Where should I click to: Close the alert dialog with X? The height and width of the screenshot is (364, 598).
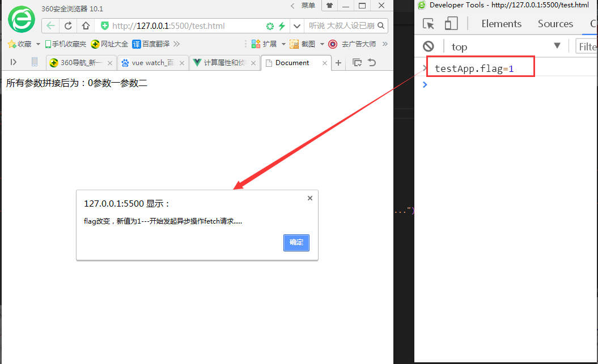[x=310, y=198]
